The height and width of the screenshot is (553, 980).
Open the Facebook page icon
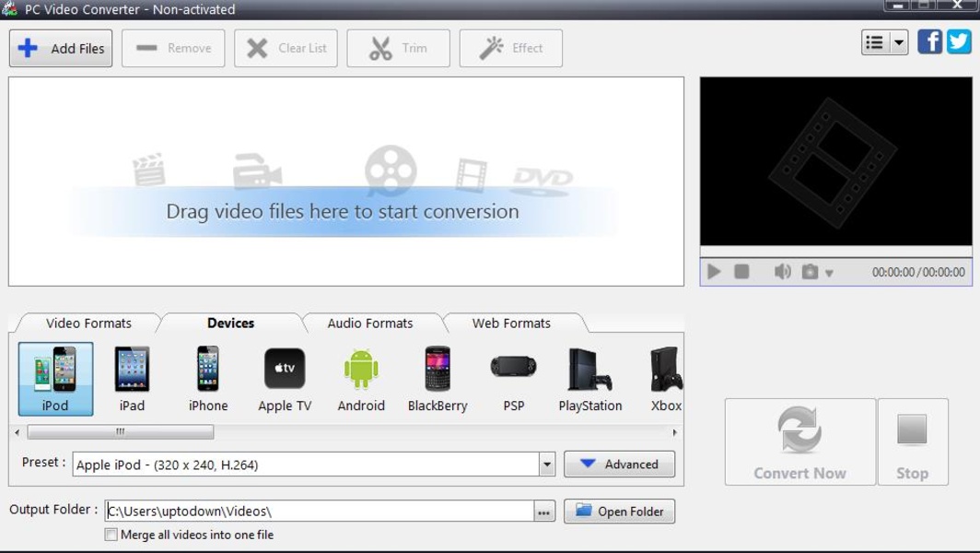pyautogui.click(x=930, y=42)
